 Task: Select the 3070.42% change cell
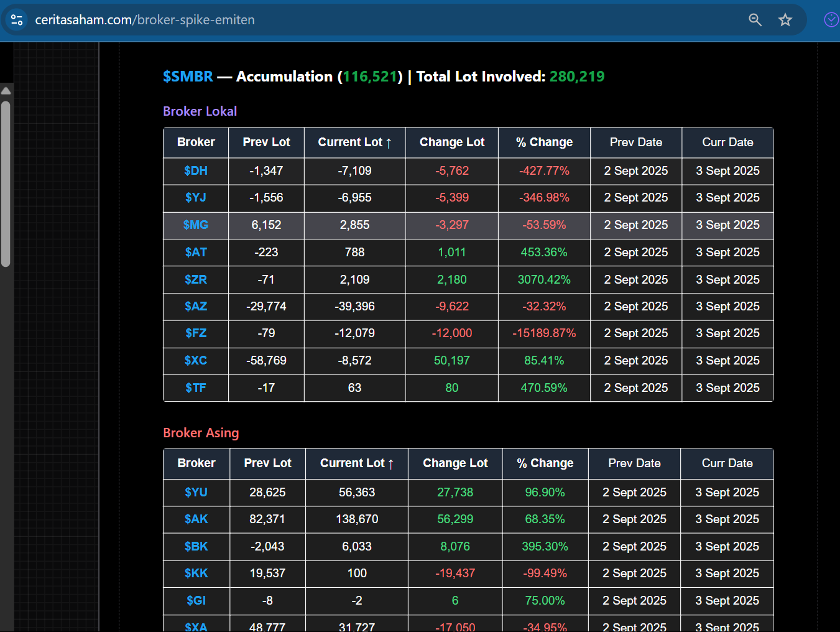tap(544, 280)
